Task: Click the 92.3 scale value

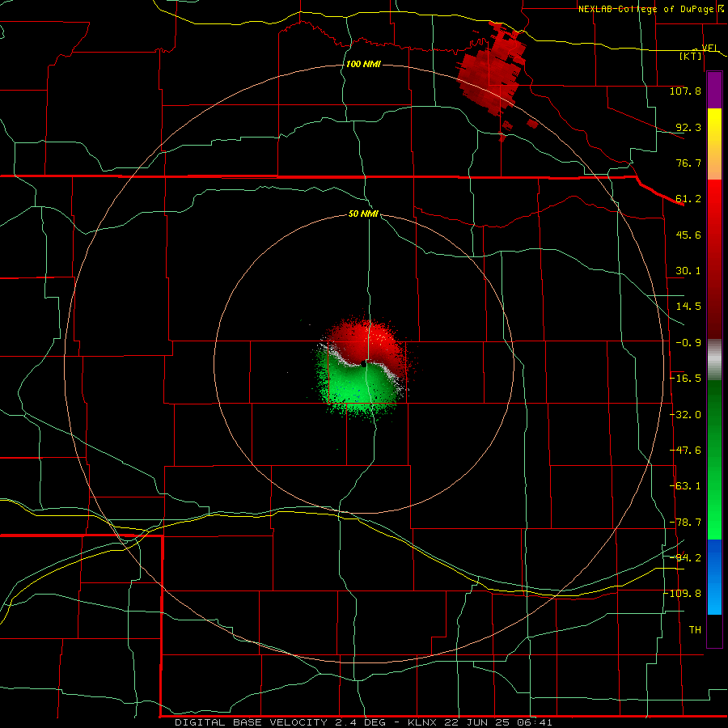Action: [688, 127]
